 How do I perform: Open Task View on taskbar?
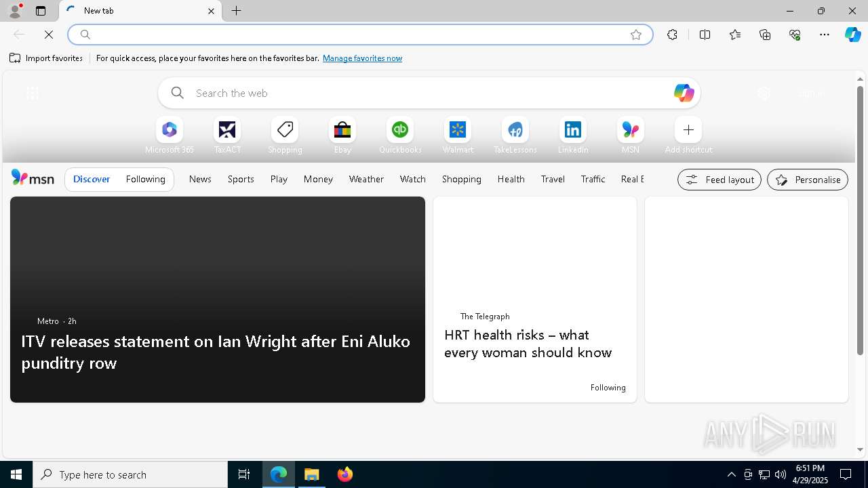(244, 474)
